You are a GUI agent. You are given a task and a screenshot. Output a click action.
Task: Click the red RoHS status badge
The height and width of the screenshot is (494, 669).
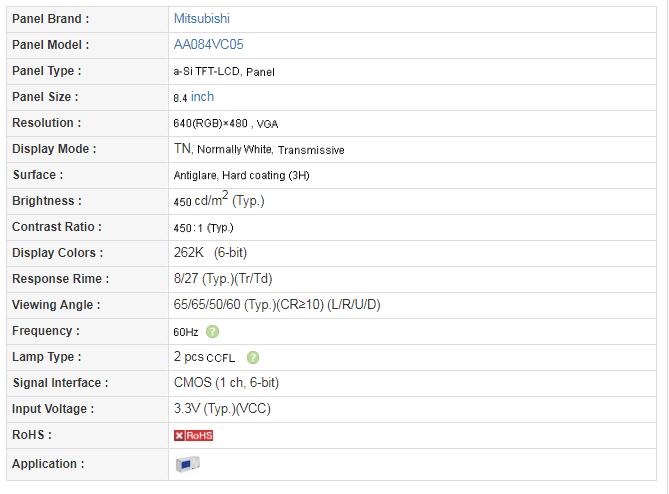pos(193,436)
